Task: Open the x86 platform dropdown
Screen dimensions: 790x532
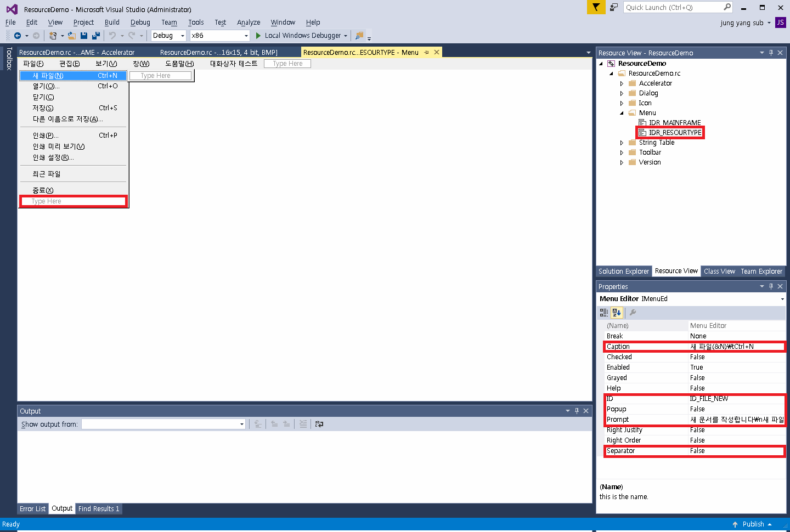Action: 246,36
